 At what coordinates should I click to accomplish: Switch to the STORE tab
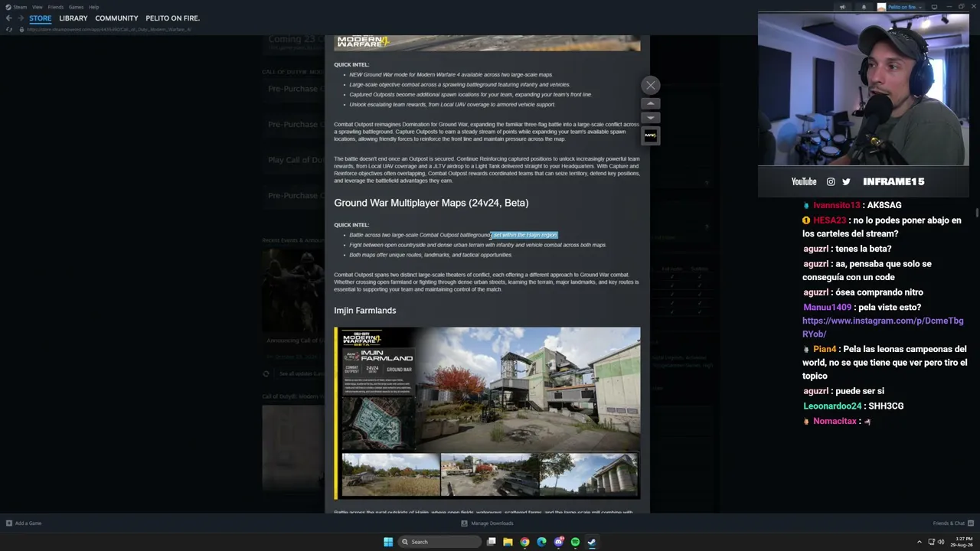pyautogui.click(x=41, y=18)
